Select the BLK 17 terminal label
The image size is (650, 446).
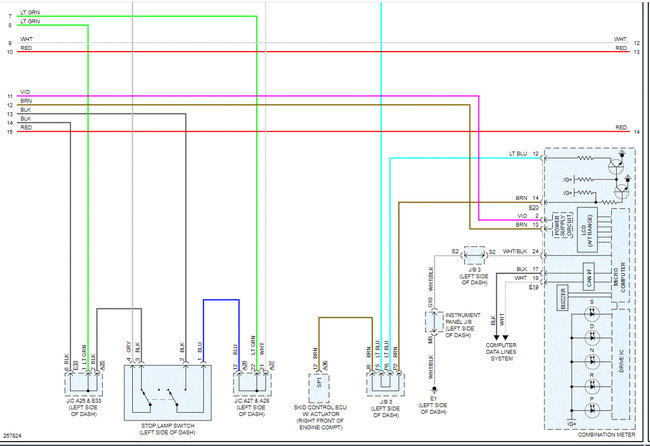[527, 269]
